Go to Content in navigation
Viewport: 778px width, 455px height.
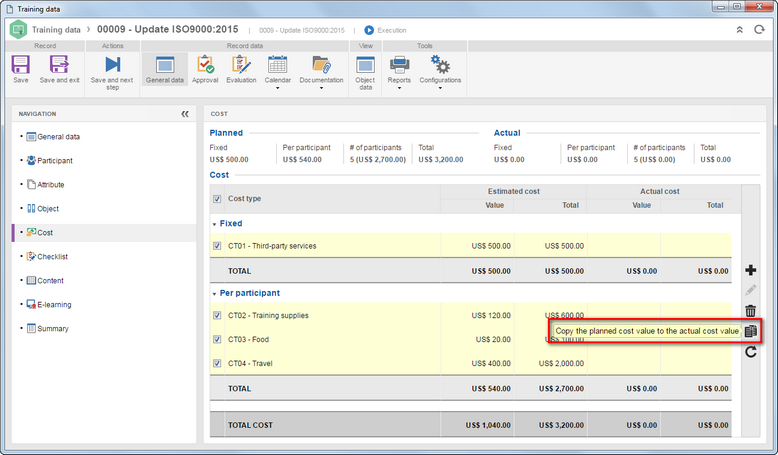click(45, 280)
